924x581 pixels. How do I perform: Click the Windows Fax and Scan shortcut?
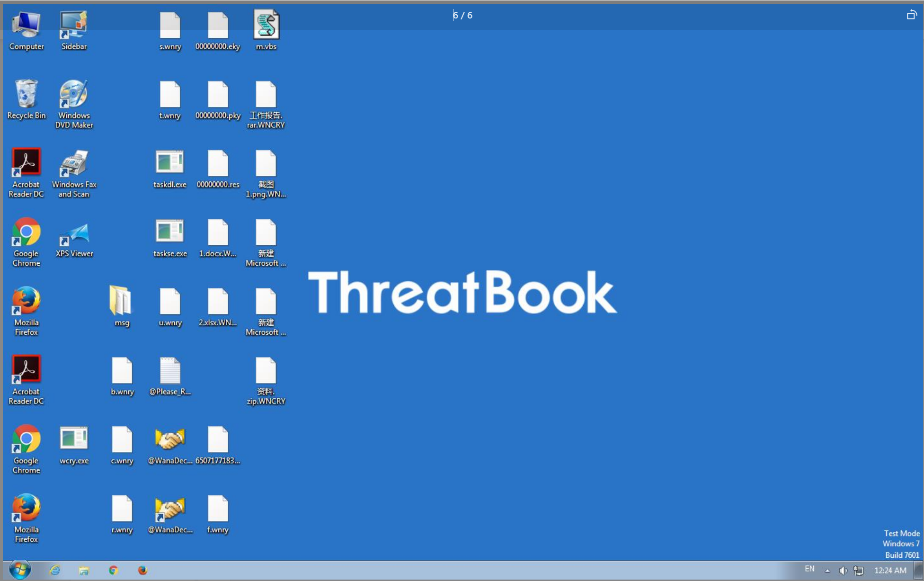point(74,173)
